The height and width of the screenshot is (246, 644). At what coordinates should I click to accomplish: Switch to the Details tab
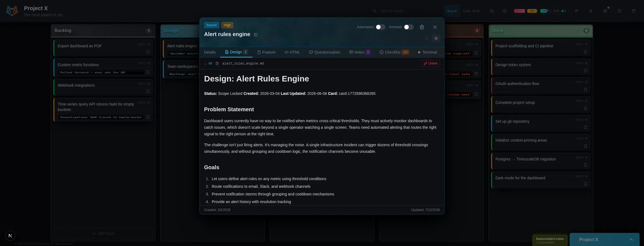(x=210, y=52)
